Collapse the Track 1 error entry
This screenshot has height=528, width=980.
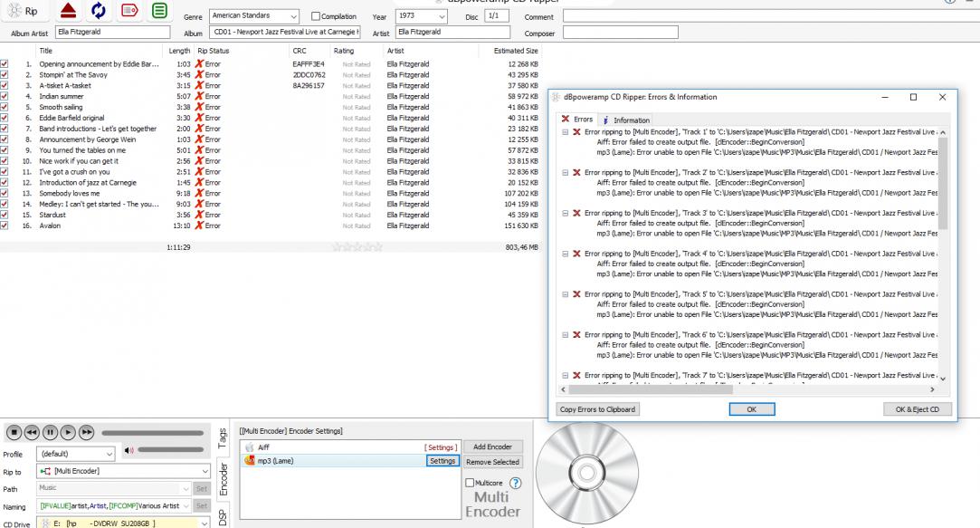point(566,131)
